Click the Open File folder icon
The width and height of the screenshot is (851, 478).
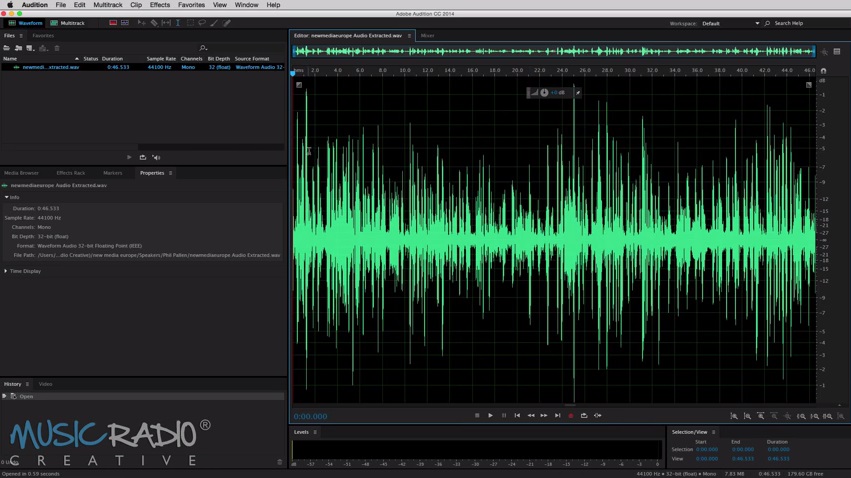pos(7,48)
